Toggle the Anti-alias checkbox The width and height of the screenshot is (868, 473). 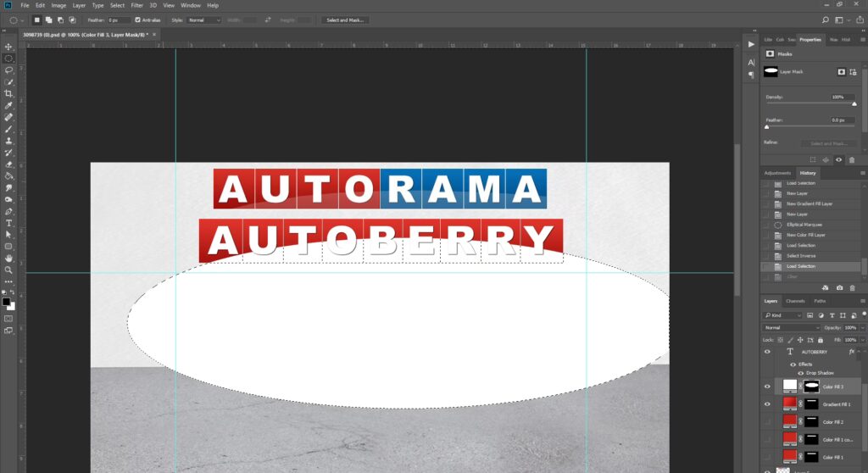tap(138, 19)
